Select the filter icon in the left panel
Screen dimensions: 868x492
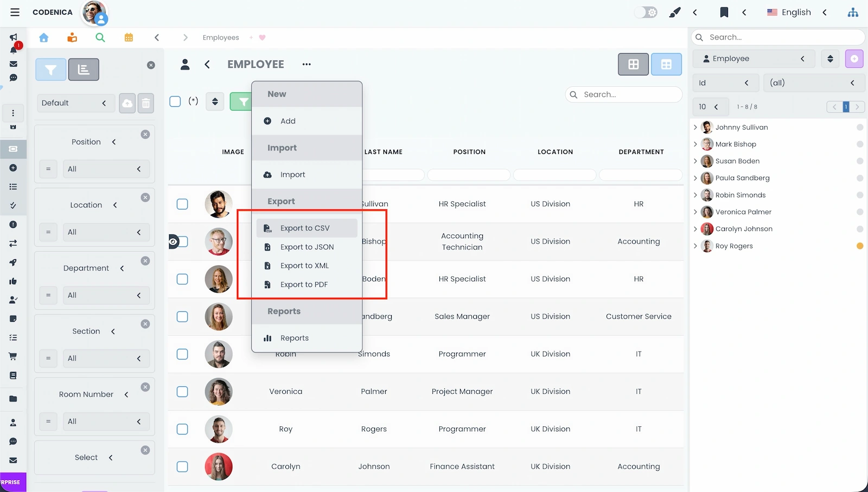(50, 69)
